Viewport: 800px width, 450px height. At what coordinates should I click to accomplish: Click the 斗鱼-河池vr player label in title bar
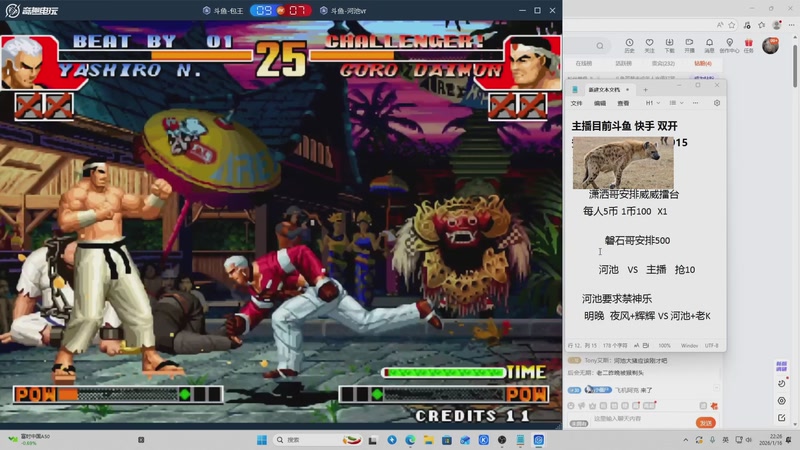tap(343, 11)
